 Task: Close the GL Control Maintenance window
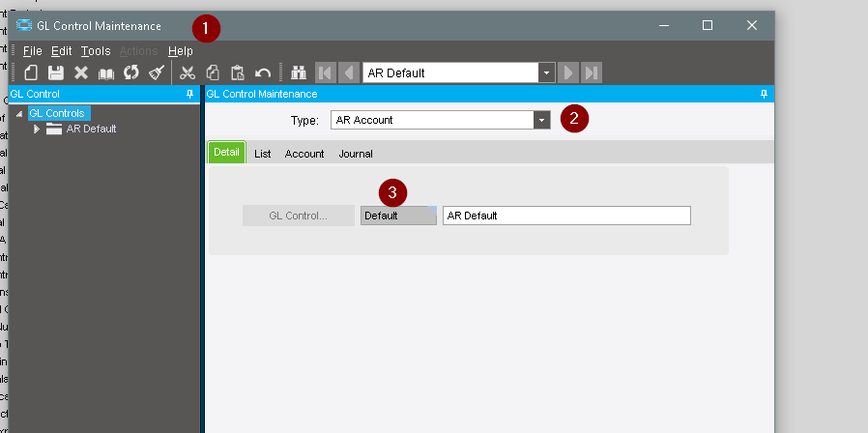click(752, 25)
